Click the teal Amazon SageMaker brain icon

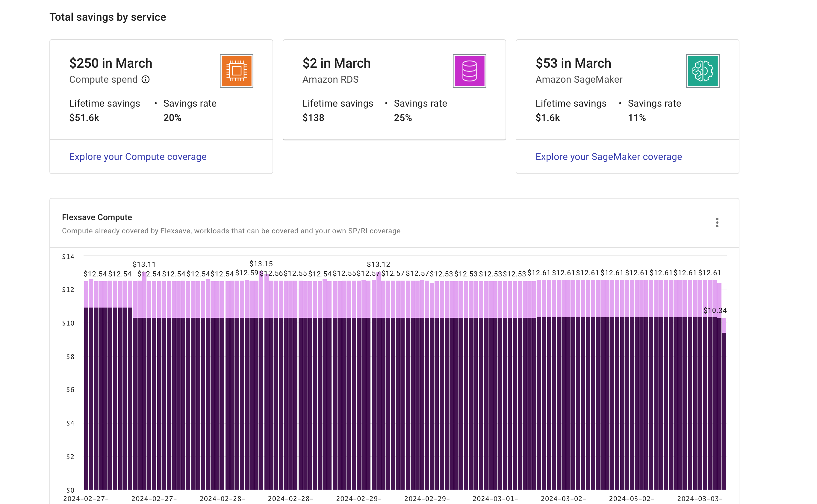[x=703, y=71]
